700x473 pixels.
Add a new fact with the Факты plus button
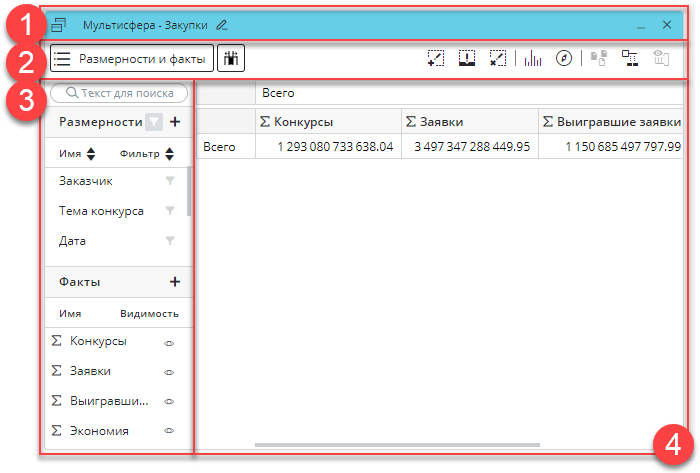175,282
